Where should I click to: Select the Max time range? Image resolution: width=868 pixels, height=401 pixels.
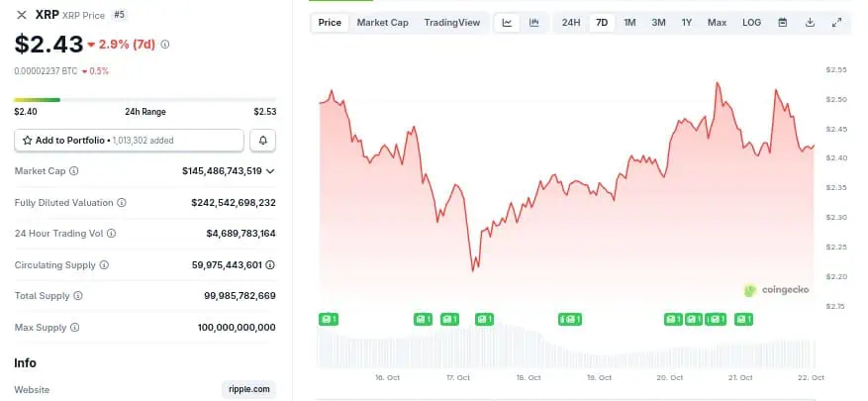(x=717, y=23)
